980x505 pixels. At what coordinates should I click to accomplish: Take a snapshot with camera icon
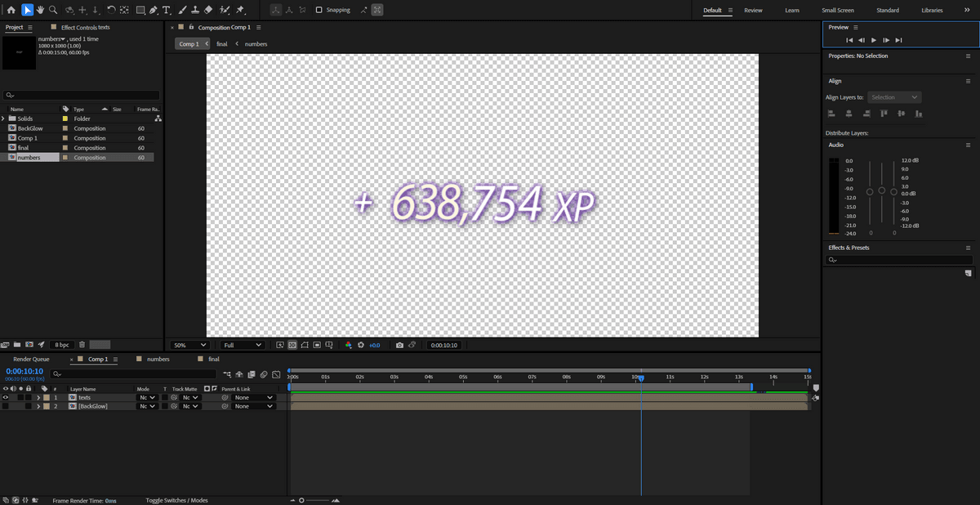pyautogui.click(x=399, y=345)
